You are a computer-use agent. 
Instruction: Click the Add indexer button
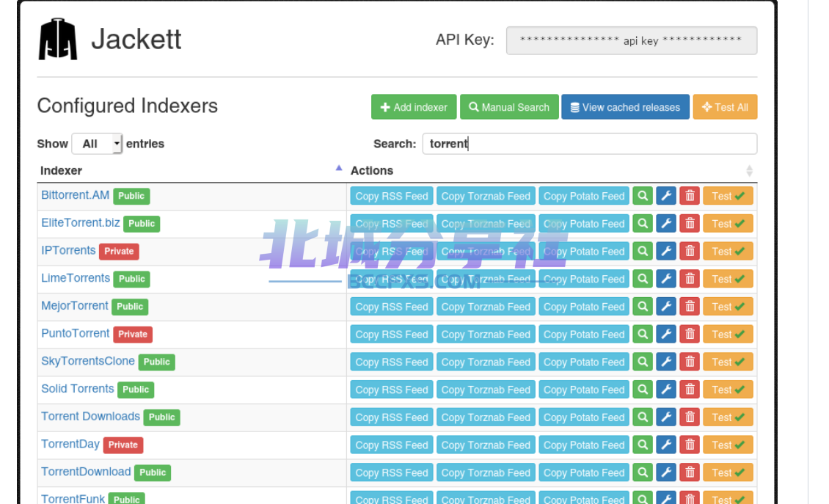[414, 107]
